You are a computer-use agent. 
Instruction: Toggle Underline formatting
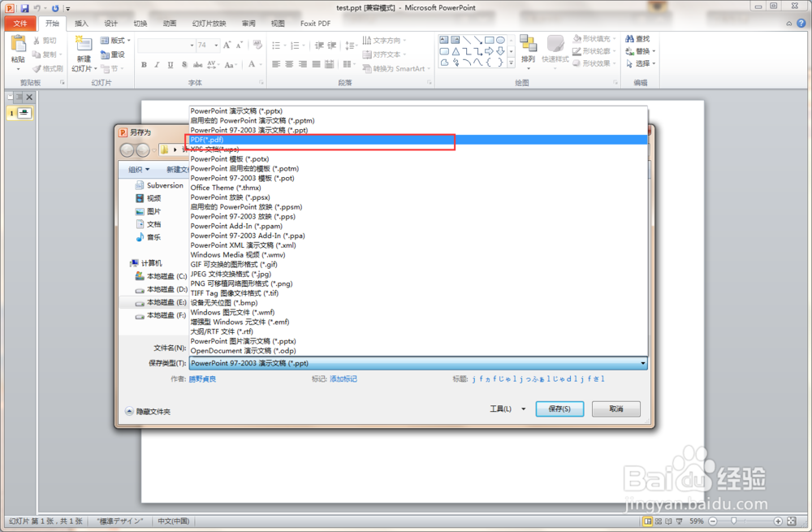point(171,65)
